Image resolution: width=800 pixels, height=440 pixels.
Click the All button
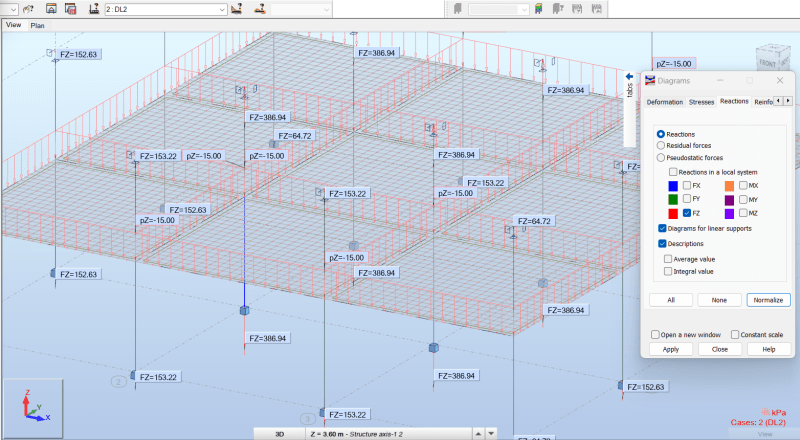pos(671,300)
